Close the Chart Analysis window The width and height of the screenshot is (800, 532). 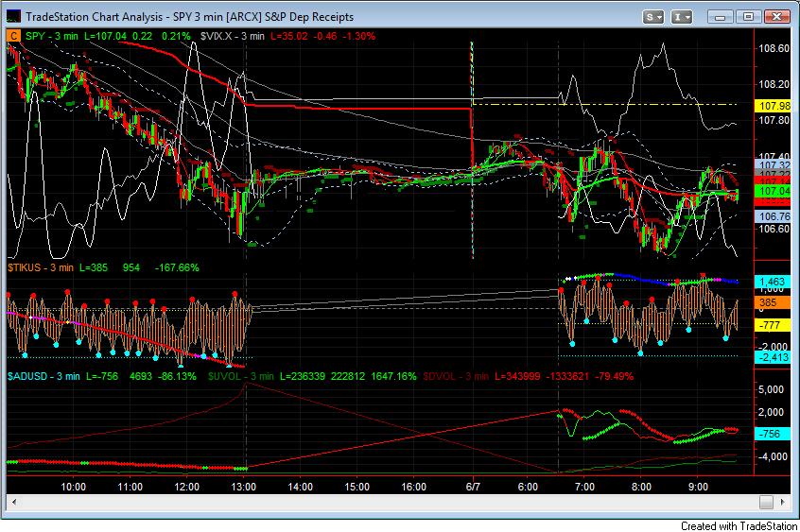point(776,17)
